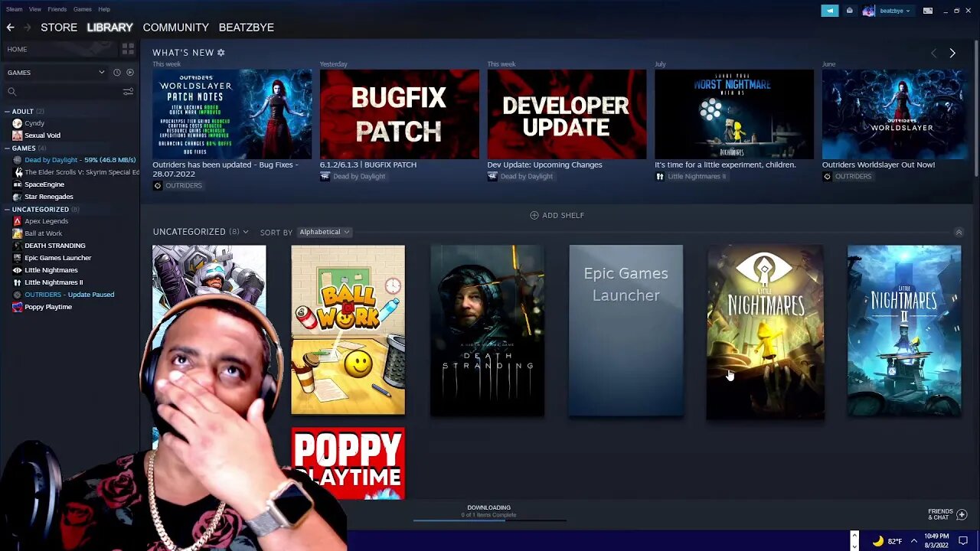
Task: Click the library vertical scrollbar
Action: 976,109
